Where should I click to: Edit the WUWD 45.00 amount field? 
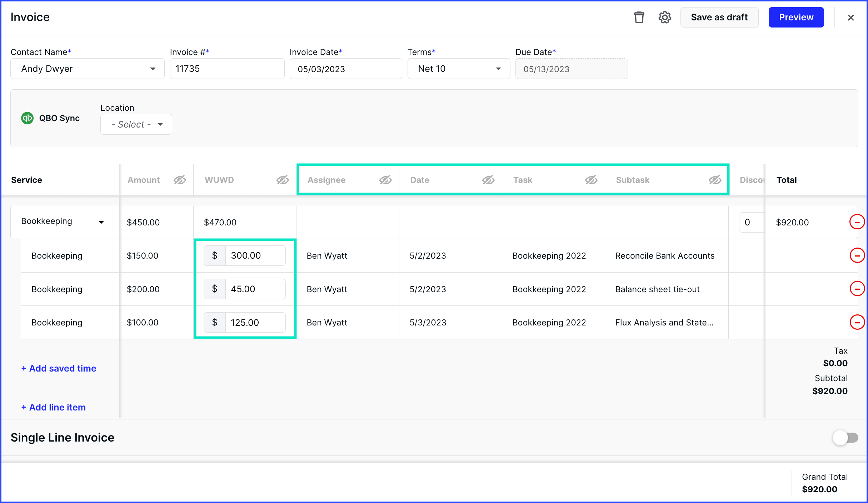pos(255,289)
